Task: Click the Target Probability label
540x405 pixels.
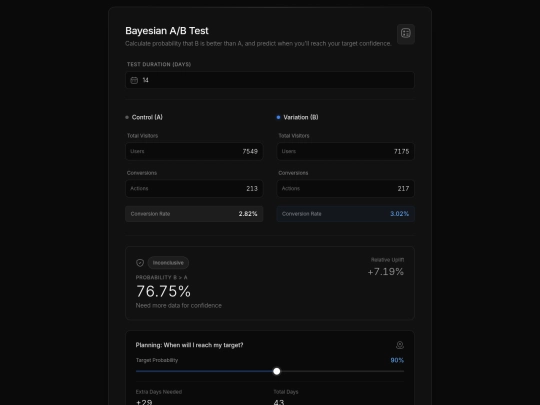Action: click(157, 360)
